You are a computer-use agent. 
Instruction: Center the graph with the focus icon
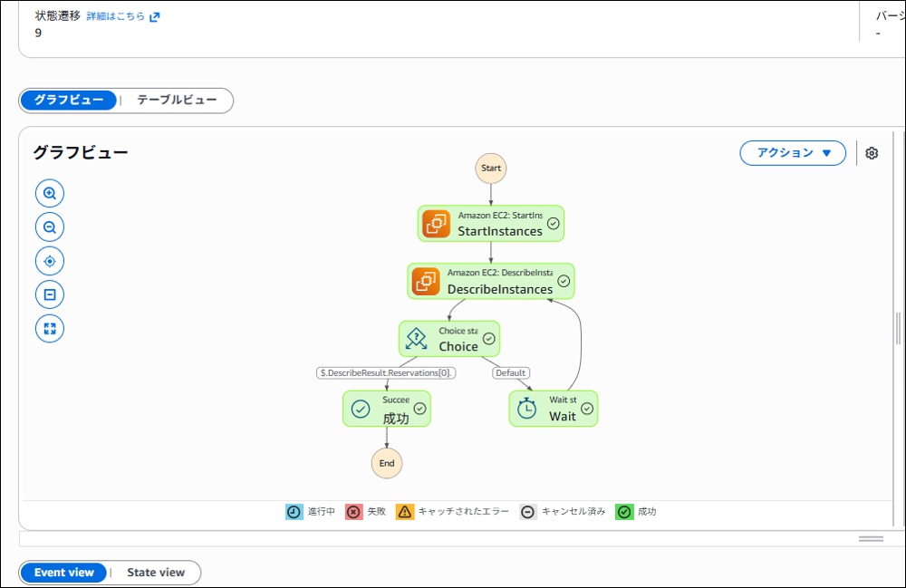tap(50, 260)
